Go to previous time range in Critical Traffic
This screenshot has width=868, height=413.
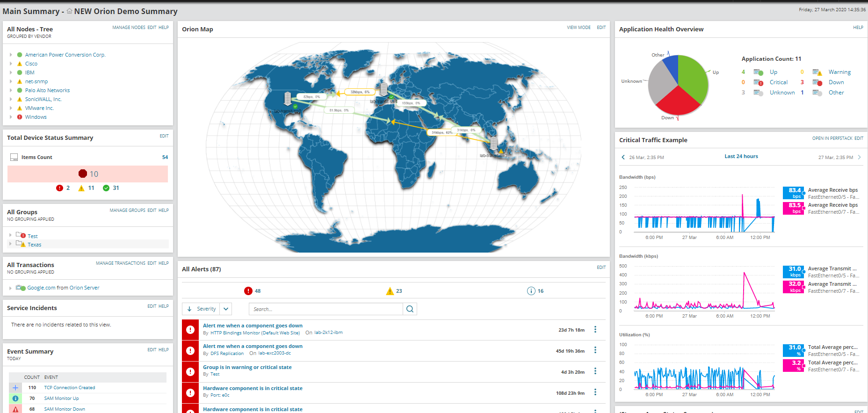coord(623,157)
